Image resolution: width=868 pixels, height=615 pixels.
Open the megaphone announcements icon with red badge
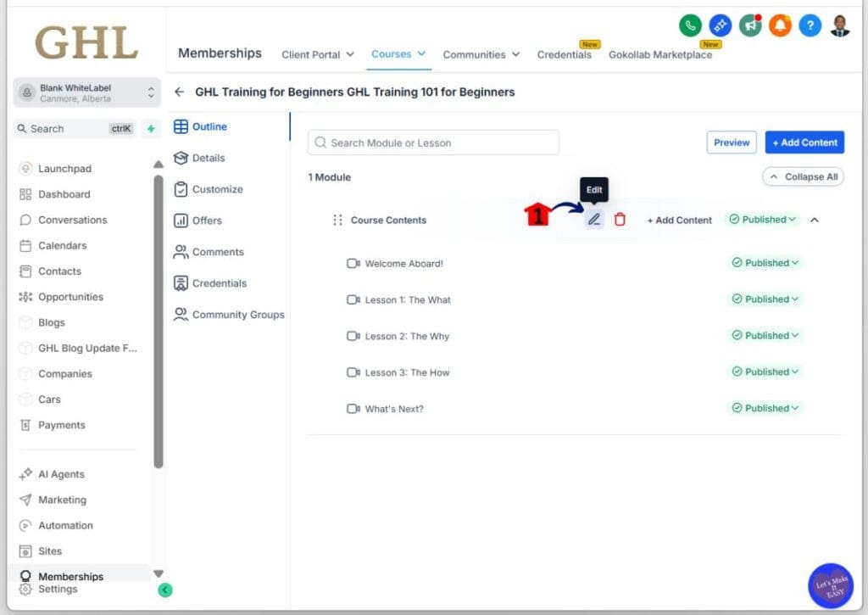[x=750, y=26]
